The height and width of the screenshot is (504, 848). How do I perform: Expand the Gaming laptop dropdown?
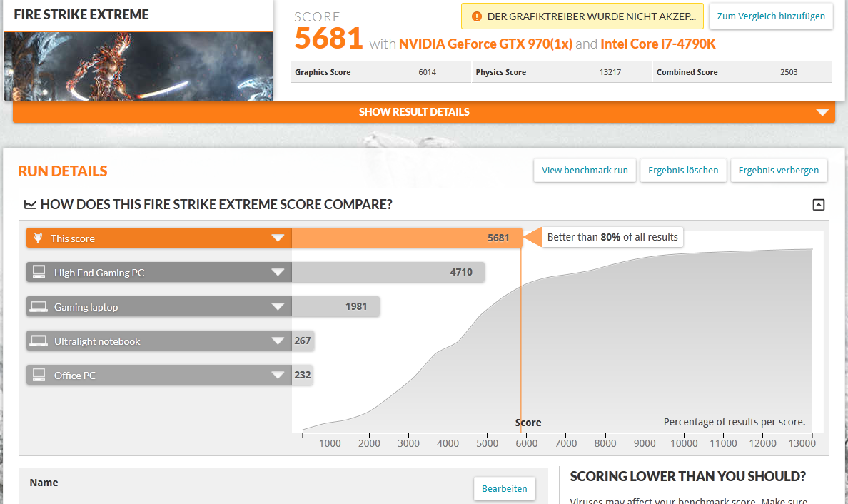(278, 307)
